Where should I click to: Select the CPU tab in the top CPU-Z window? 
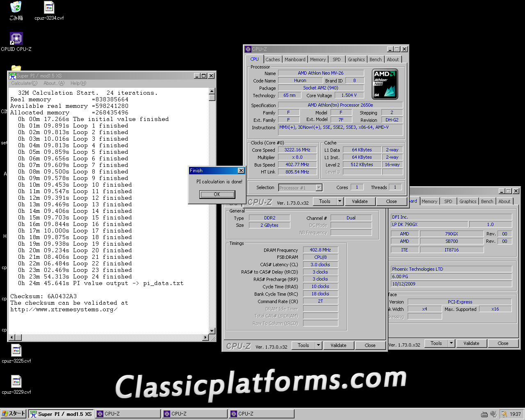point(255,59)
